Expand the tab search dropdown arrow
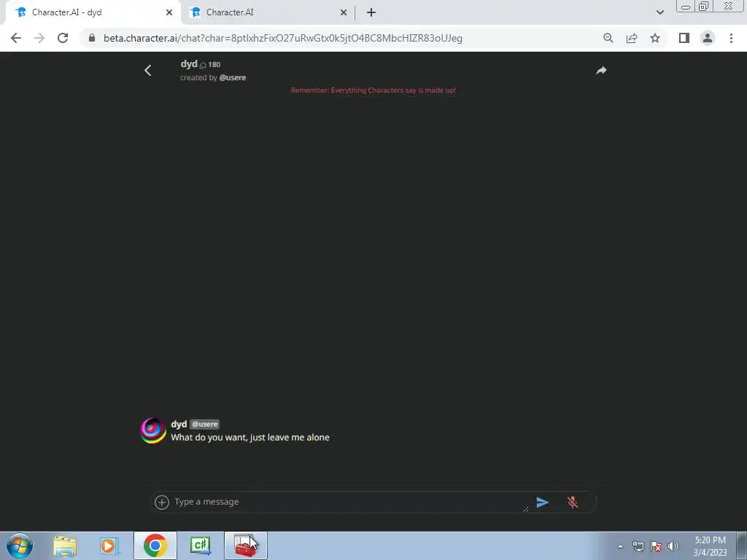This screenshot has width=747, height=560. pos(659,12)
